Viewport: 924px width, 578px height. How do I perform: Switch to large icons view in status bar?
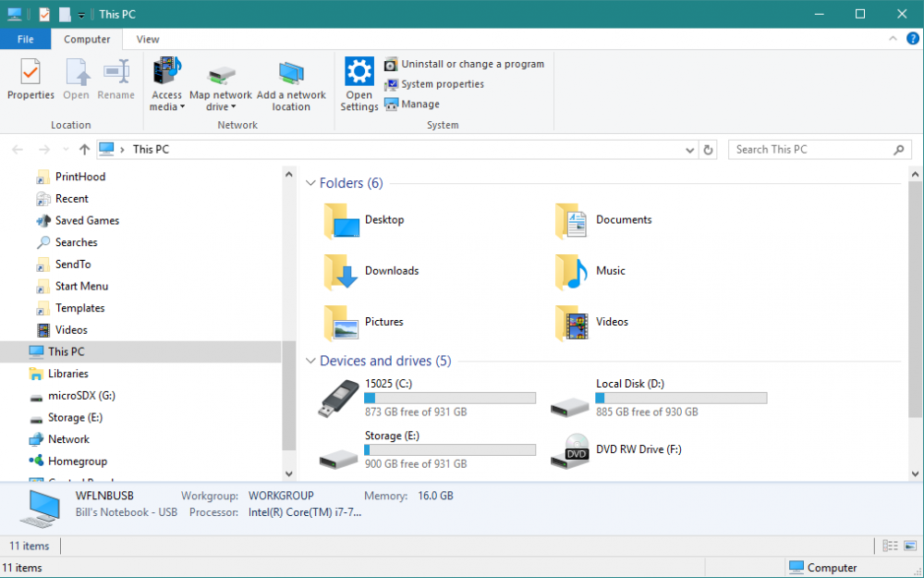[x=909, y=547]
